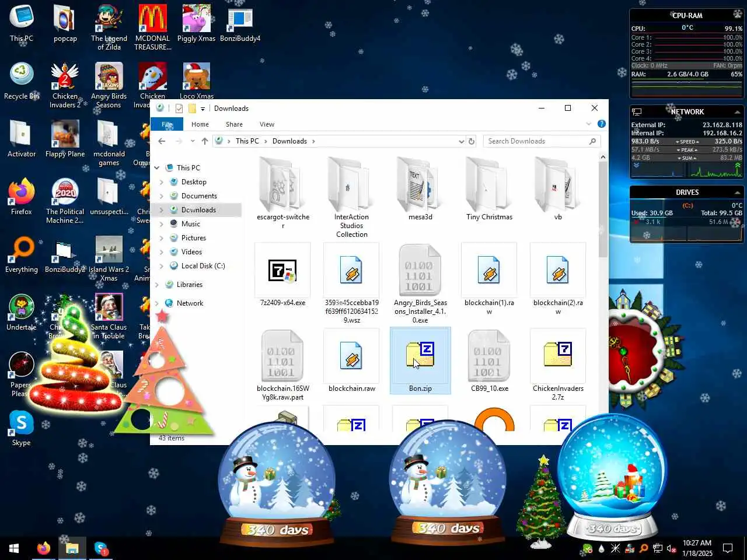747x560 pixels.
Task: Switch to the Home ribbon tab
Action: pos(200,124)
